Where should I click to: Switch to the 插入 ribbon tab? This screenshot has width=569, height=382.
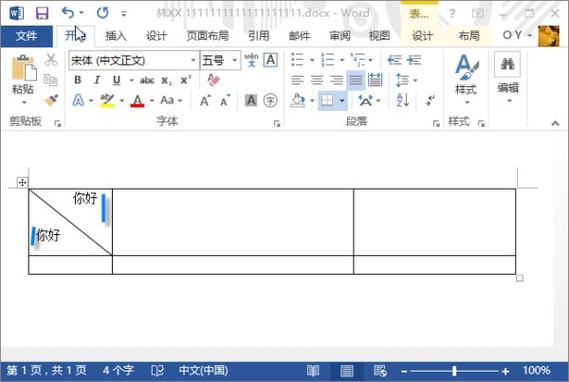coord(116,36)
